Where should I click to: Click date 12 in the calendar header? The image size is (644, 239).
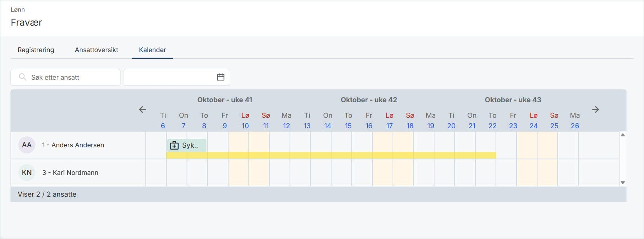[286, 126]
